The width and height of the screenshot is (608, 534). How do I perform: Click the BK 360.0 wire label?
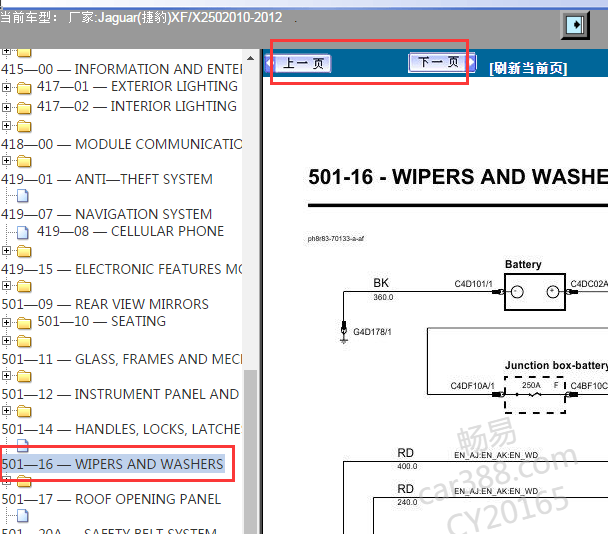click(383, 289)
